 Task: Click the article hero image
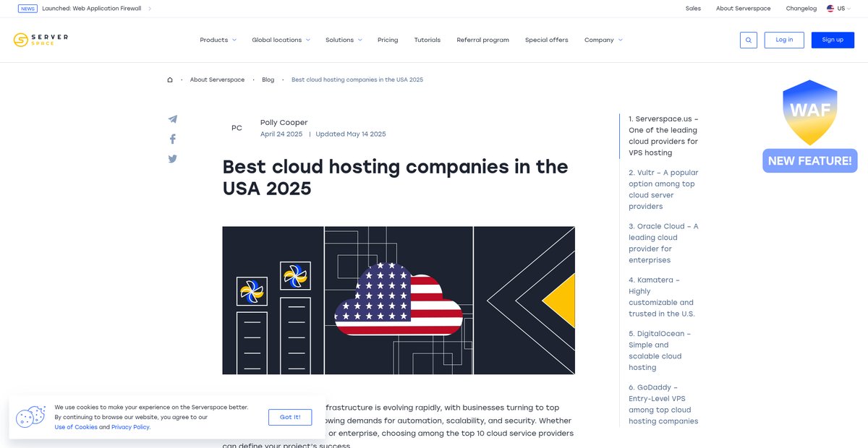click(x=399, y=301)
